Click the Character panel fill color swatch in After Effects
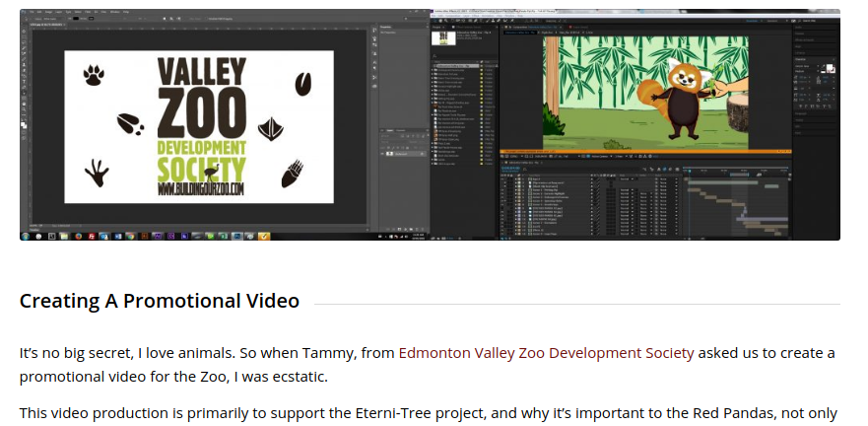 (830, 68)
